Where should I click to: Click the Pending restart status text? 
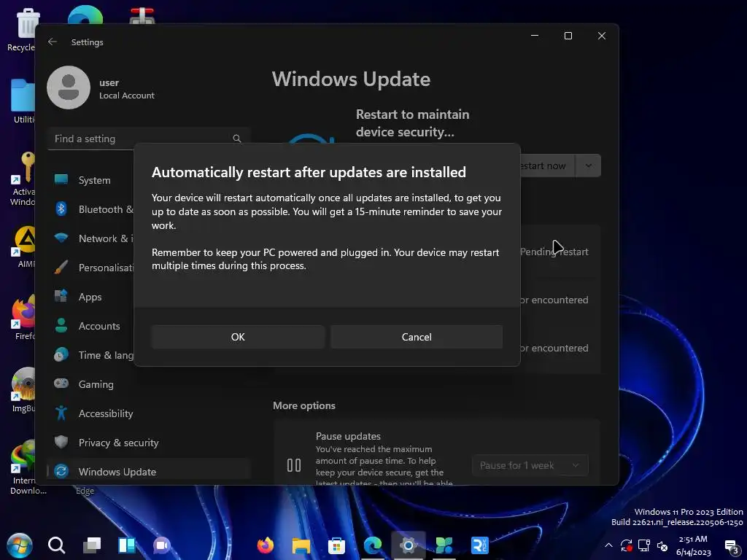pos(554,252)
